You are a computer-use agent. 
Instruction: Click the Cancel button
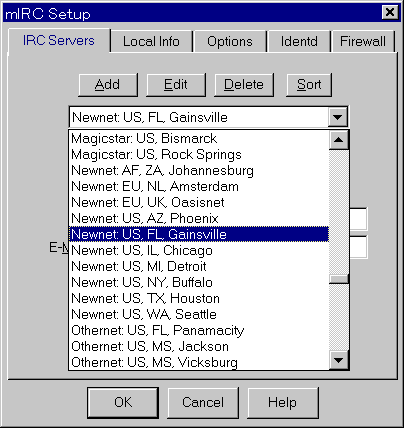pos(203,403)
